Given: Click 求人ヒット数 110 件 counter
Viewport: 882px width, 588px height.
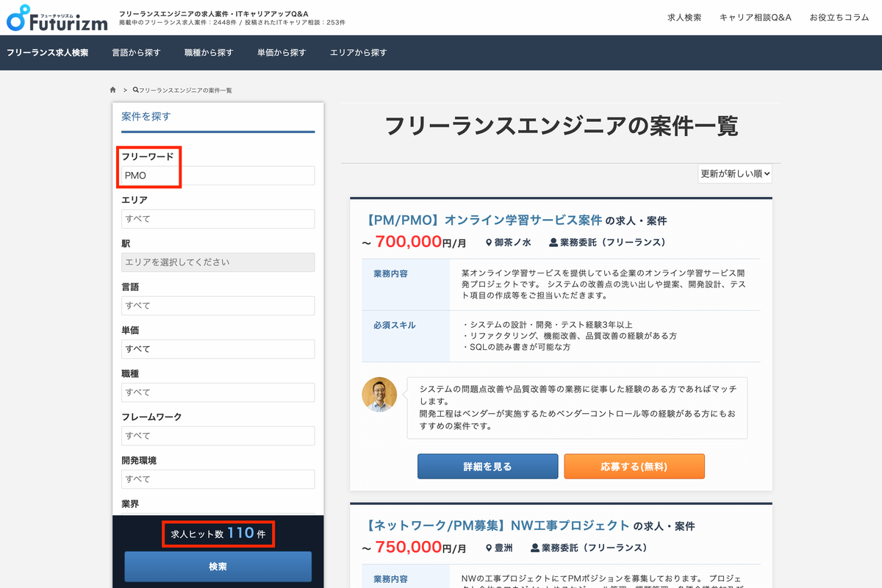Looking at the screenshot, I should [x=218, y=534].
